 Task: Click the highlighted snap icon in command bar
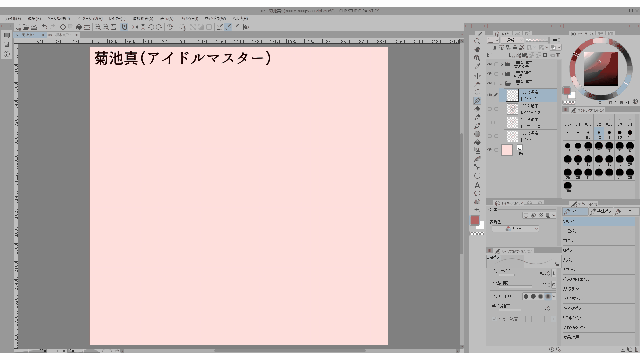(x=124, y=27)
